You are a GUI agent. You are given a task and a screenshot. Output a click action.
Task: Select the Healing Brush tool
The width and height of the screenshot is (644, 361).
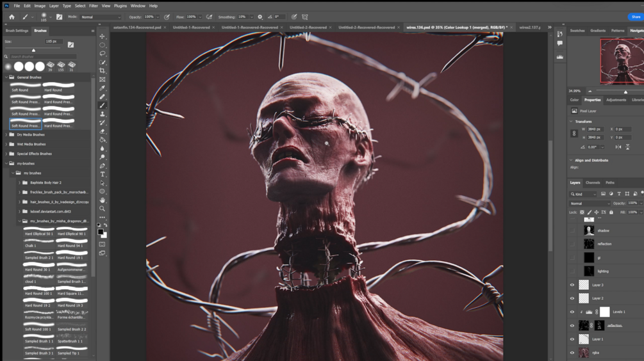pyautogui.click(x=103, y=97)
